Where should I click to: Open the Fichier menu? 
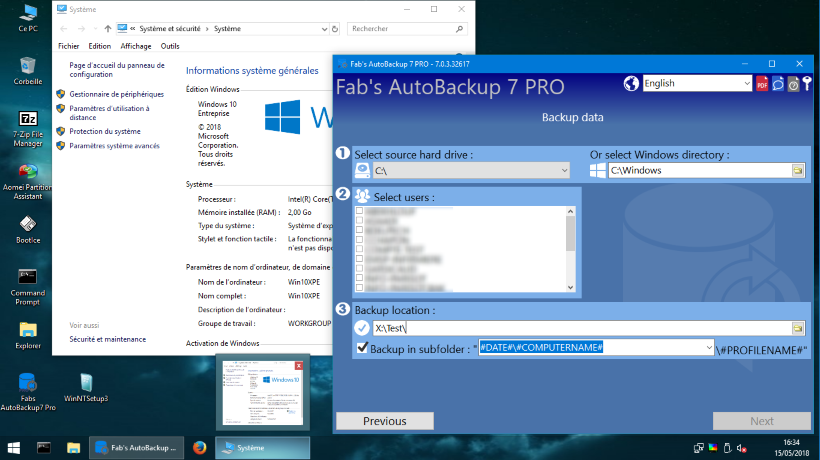(x=69, y=46)
